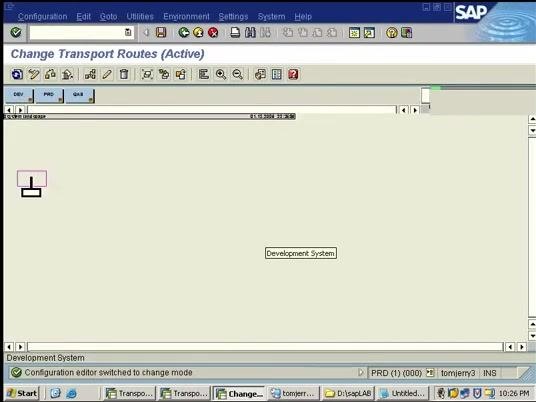Switch to the D:\sapLAB taskbar folder

coord(348,393)
